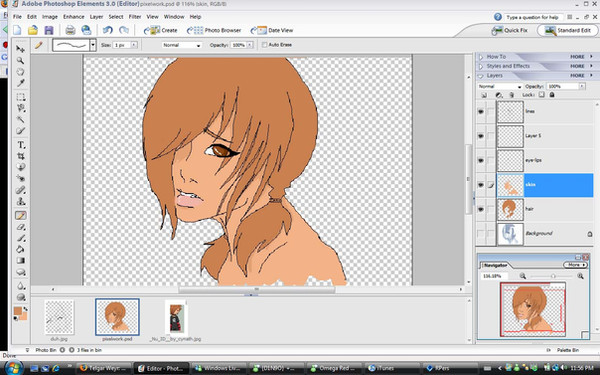The width and height of the screenshot is (600, 375).
Task: Select the Rectangular Marquee tool
Action: click(x=21, y=97)
